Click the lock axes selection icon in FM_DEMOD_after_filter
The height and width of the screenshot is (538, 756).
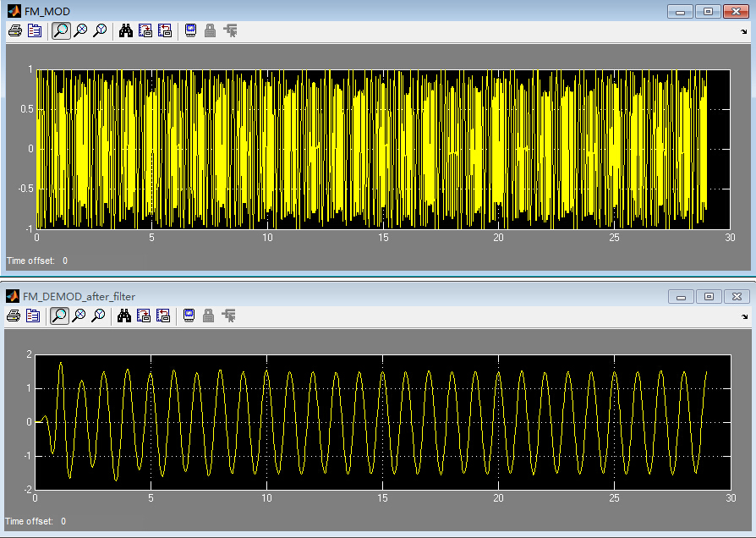pos(208,316)
